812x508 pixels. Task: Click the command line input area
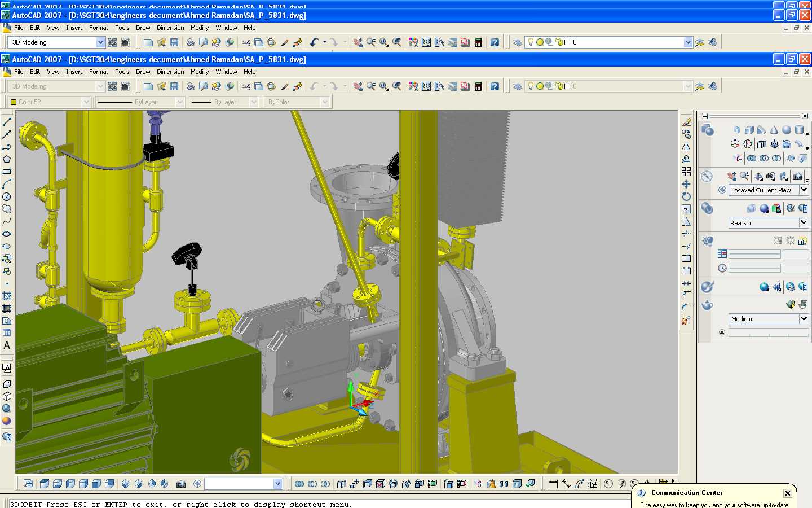click(319, 504)
